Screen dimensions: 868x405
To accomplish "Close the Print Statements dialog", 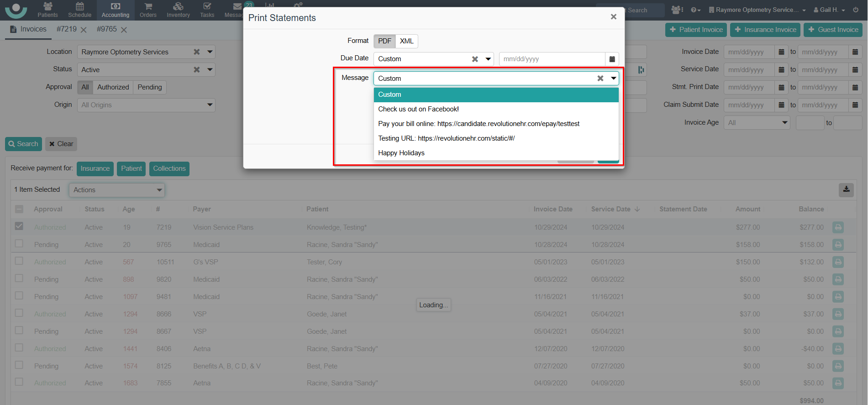I will click(613, 17).
